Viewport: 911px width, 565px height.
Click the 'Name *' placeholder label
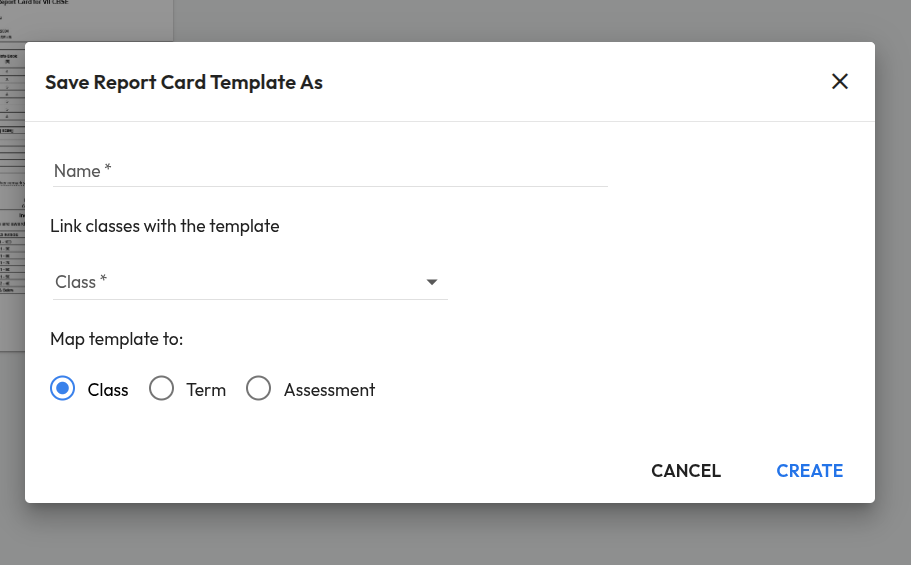tap(82, 171)
